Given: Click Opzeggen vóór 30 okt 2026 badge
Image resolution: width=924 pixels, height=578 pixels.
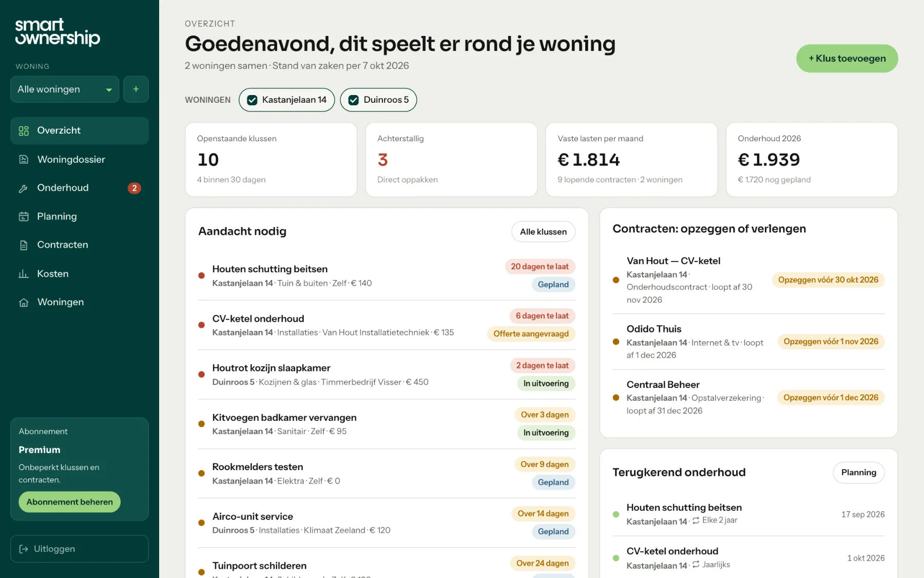Looking at the screenshot, I should (828, 280).
